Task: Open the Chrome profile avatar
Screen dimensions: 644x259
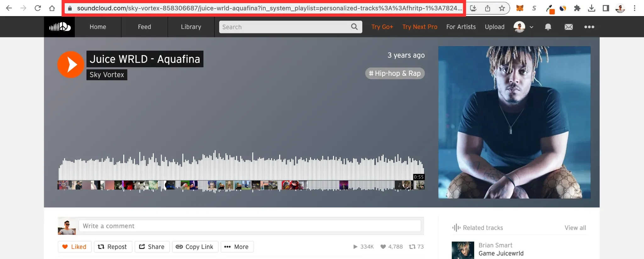Action: (620, 8)
